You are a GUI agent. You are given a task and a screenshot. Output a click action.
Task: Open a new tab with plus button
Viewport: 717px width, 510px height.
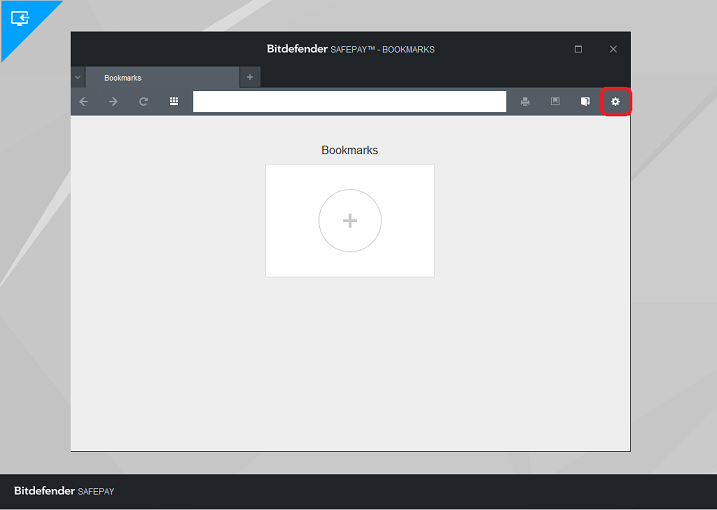tap(250, 77)
